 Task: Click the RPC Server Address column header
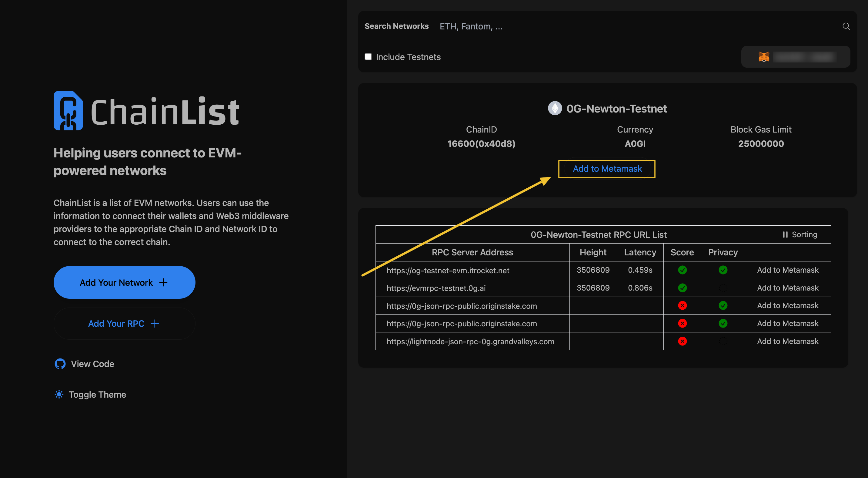tap(472, 252)
